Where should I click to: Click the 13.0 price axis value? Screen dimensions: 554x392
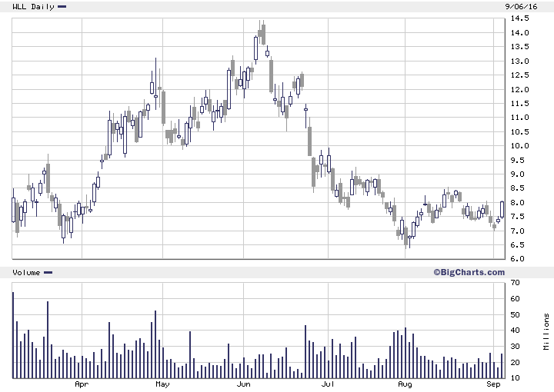click(x=519, y=61)
